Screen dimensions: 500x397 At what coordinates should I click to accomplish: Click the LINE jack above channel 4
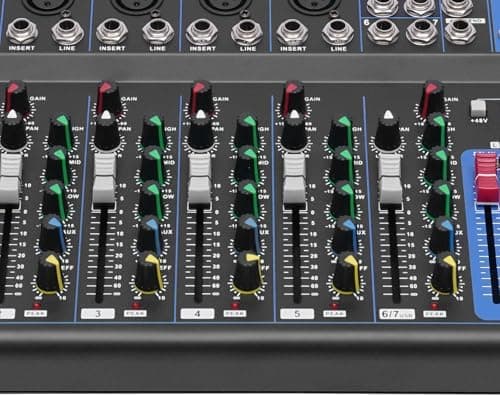coord(247,32)
